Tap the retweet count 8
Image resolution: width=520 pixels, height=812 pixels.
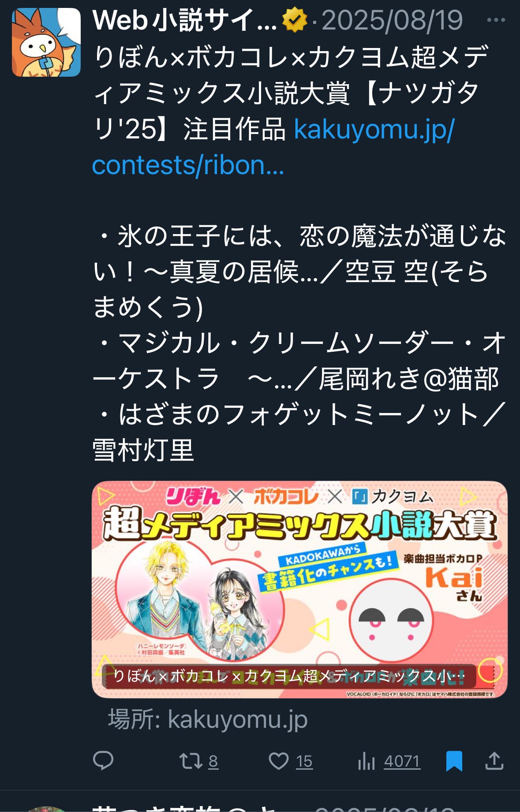213,761
